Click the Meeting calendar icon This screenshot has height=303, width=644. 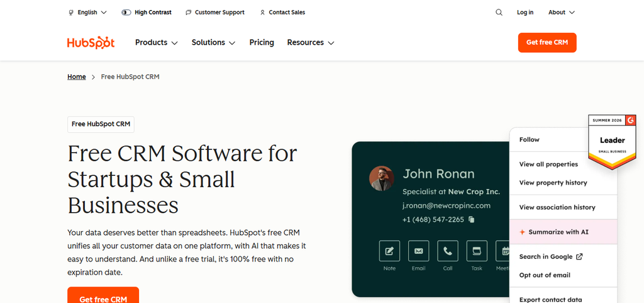click(502, 251)
